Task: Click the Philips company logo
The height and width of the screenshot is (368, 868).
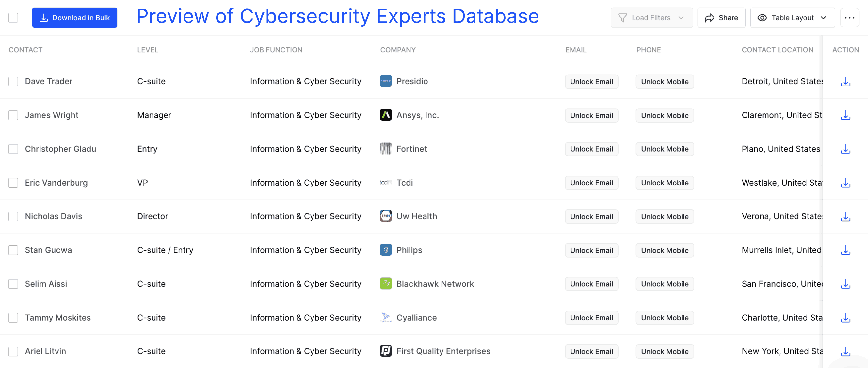Action: (385, 250)
